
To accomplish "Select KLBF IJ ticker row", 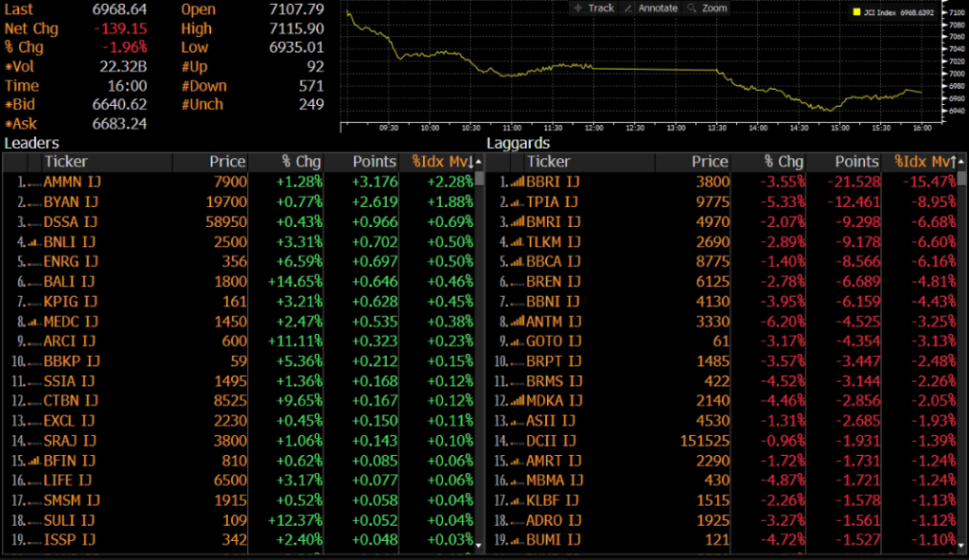I will (553, 500).
